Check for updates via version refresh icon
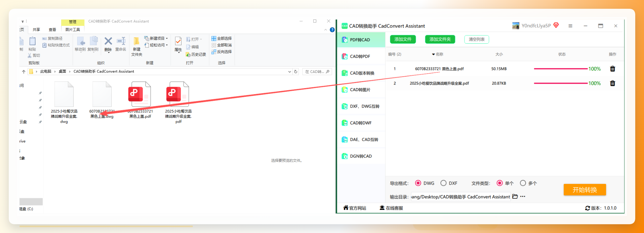The width and height of the screenshot is (644, 233). pos(588,208)
